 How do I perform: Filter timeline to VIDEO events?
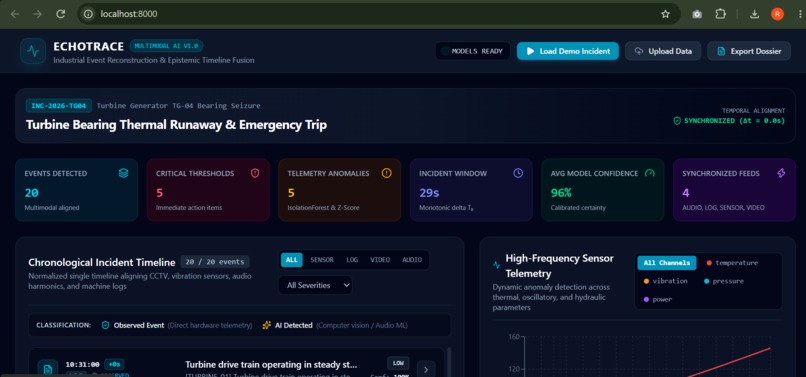[x=380, y=260]
